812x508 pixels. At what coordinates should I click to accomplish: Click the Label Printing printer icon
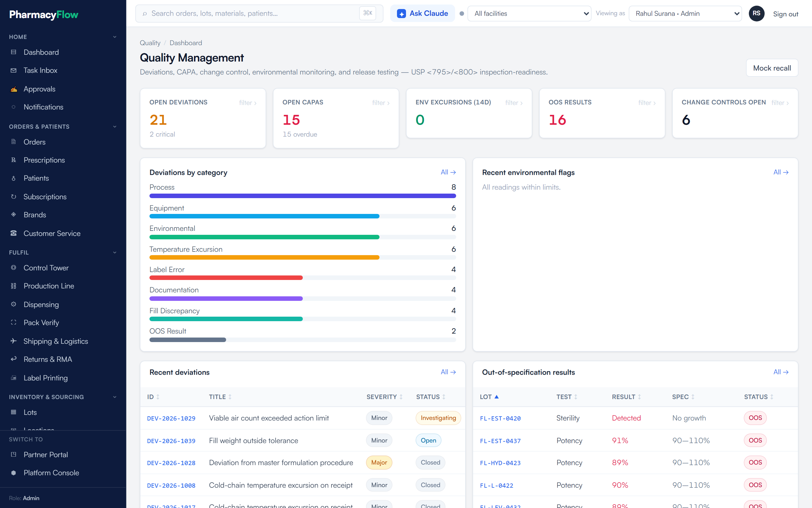point(14,378)
